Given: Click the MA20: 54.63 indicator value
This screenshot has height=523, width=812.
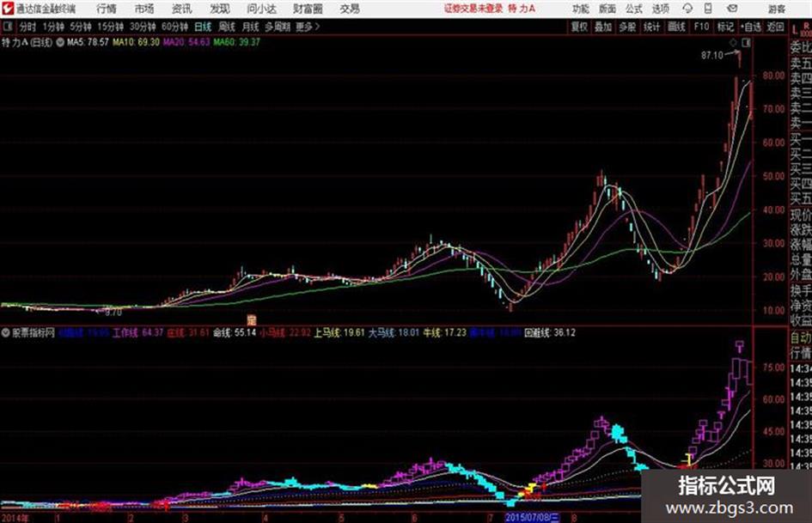Looking at the screenshot, I should coord(186,42).
